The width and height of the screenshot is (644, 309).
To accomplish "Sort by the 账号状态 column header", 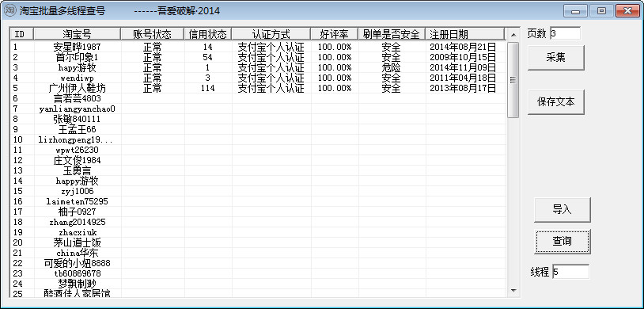I will (x=153, y=34).
